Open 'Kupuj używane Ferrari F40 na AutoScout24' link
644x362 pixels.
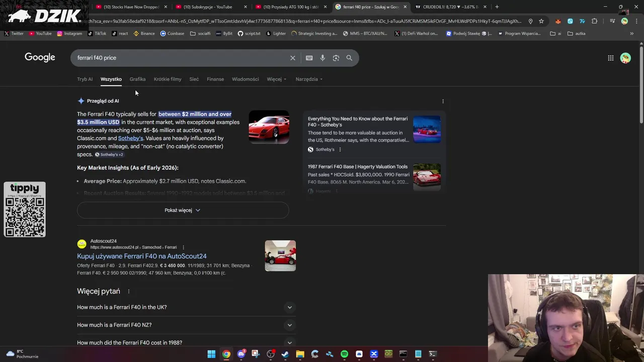(x=141, y=256)
